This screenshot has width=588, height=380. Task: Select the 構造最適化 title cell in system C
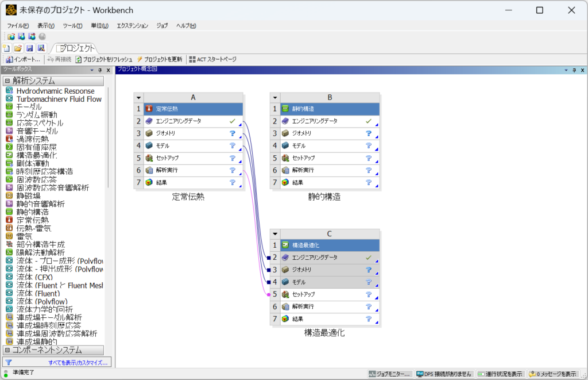(x=330, y=245)
